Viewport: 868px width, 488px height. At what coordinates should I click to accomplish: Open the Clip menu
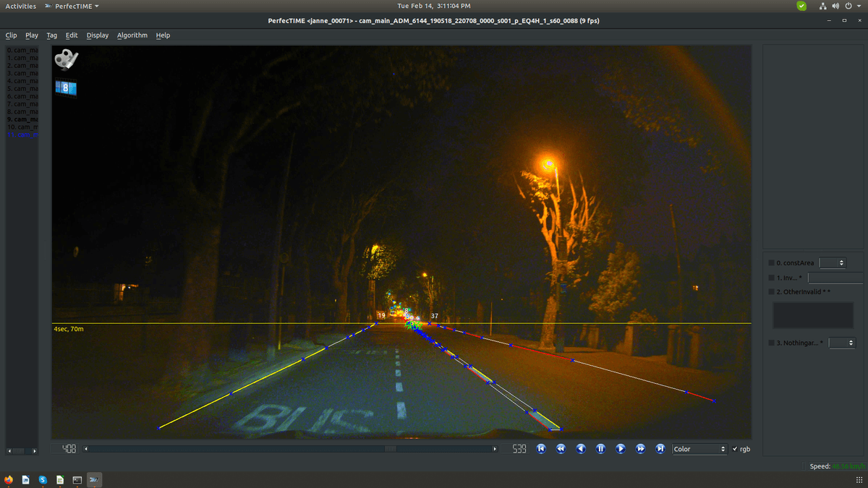click(12, 35)
